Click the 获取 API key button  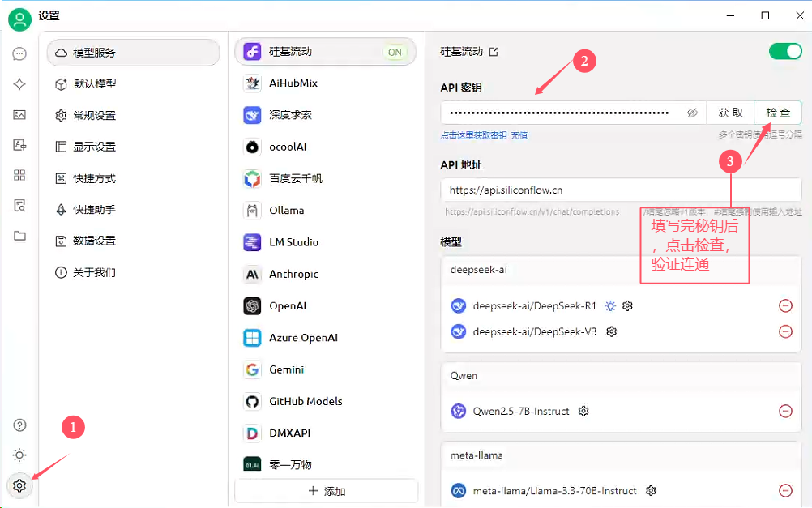tap(730, 113)
